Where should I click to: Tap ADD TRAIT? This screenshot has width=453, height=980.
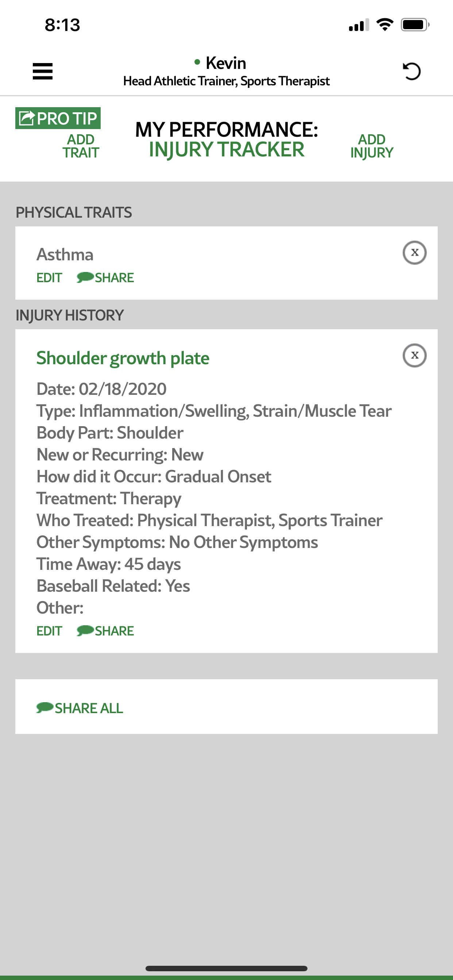click(81, 146)
